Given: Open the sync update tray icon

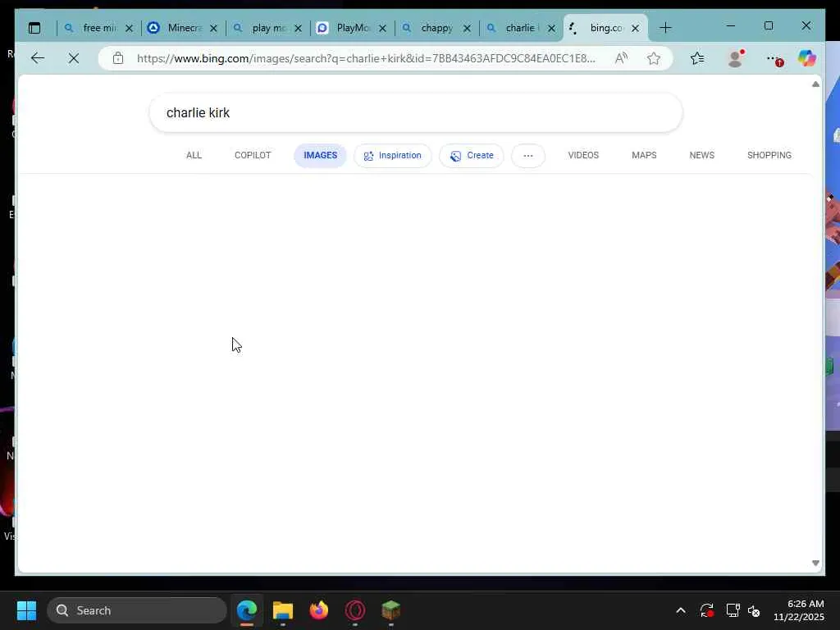Looking at the screenshot, I should point(707,610).
